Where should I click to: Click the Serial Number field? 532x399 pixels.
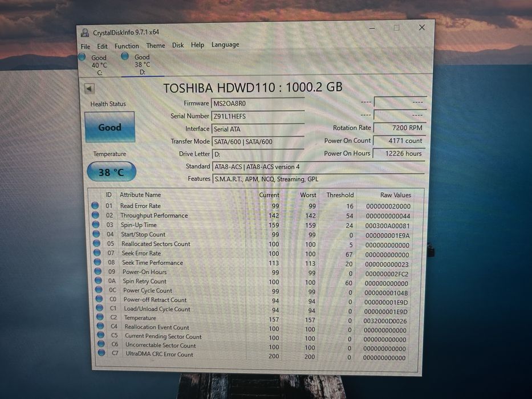(258, 116)
